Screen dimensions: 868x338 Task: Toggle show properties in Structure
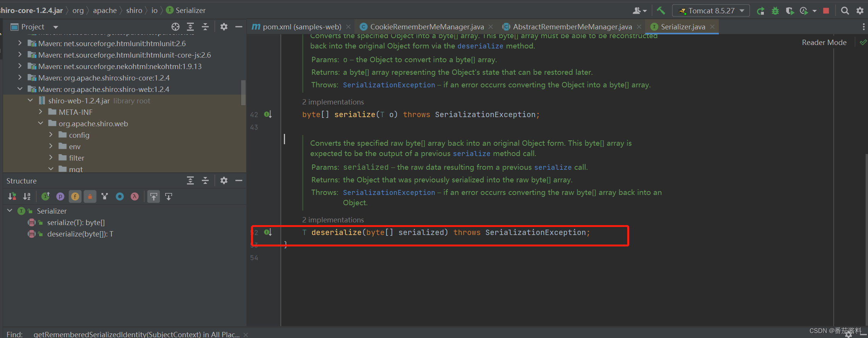[x=60, y=196]
